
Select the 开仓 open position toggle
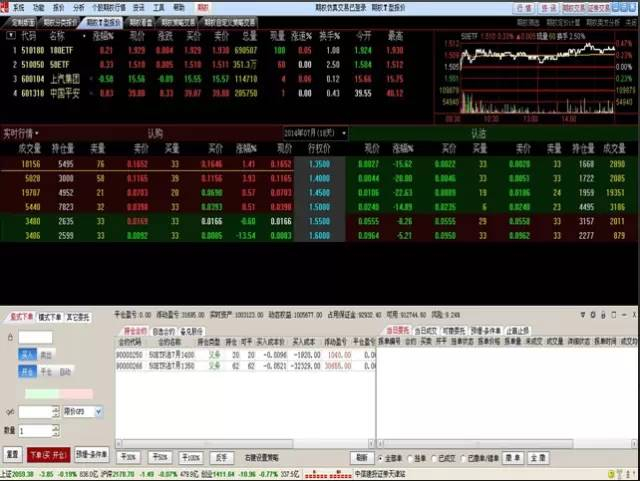pyautogui.click(x=27, y=372)
